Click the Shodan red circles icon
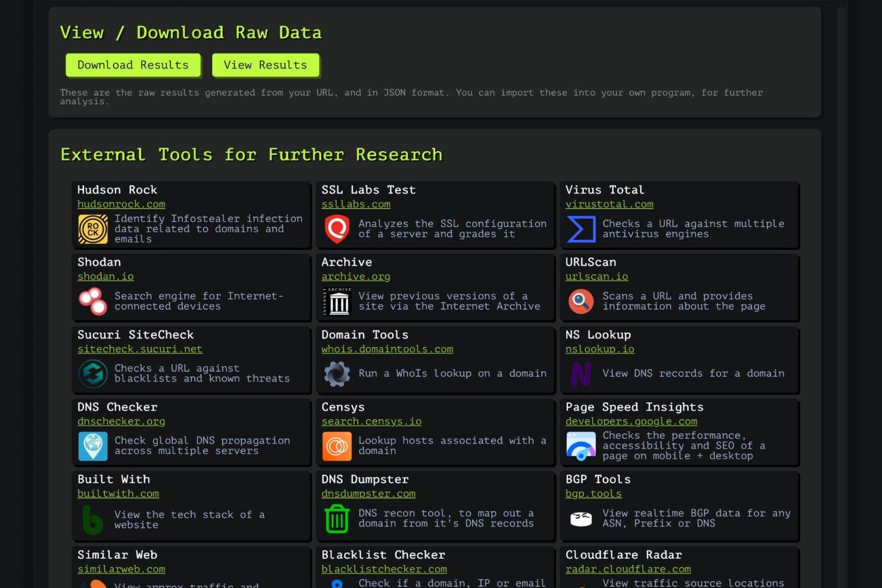 [x=93, y=301]
